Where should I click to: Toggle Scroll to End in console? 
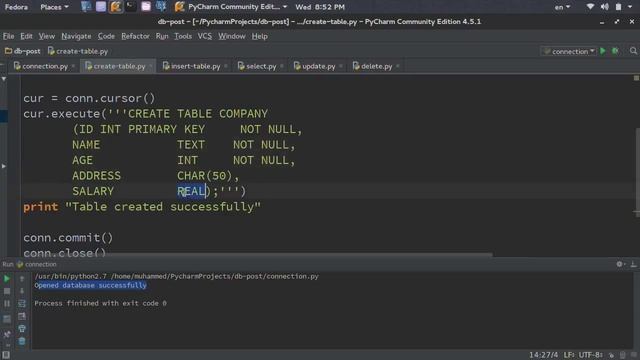tap(22, 316)
